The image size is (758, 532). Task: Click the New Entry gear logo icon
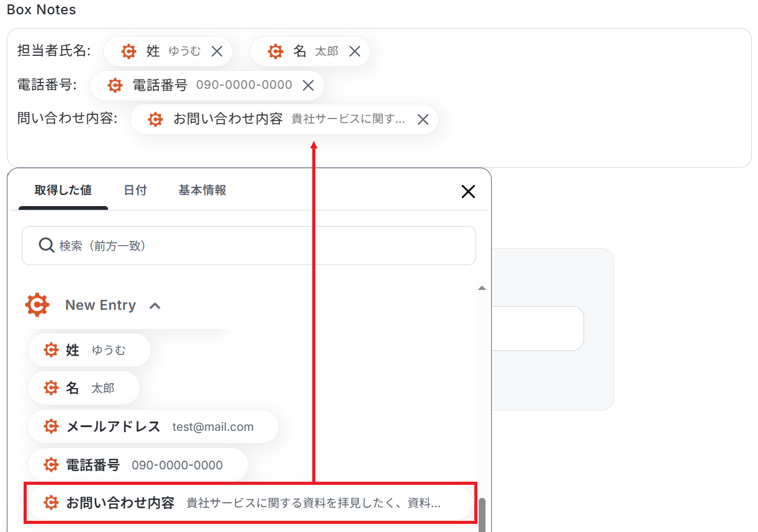pyautogui.click(x=37, y=305)
